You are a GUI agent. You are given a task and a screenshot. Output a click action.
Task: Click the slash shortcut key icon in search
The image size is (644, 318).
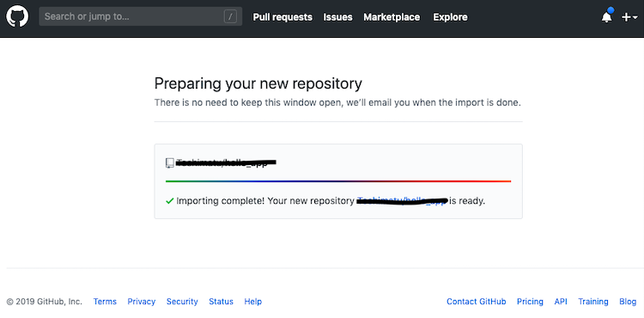[230, 17]
